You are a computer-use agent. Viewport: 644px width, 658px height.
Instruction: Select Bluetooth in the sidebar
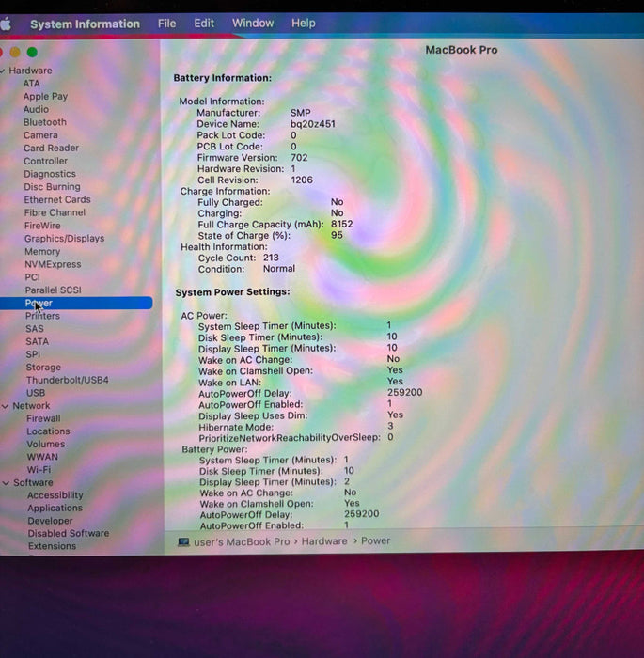tap(45, 122)
